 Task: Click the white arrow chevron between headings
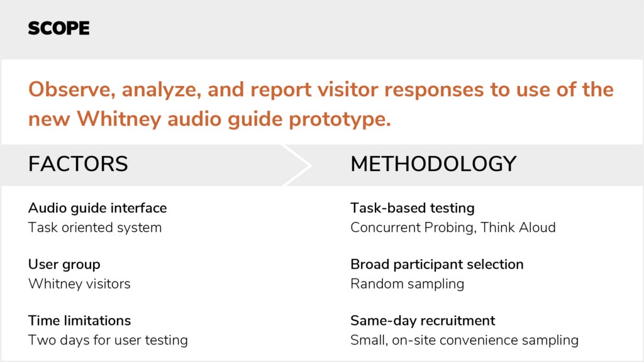[x=297, y=165]
